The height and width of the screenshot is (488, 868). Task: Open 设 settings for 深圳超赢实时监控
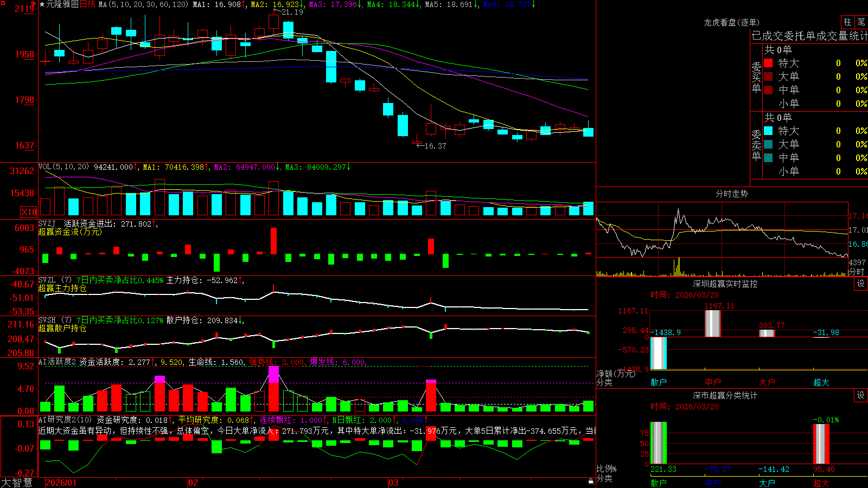pyautogui.click(x=861, y=284)
